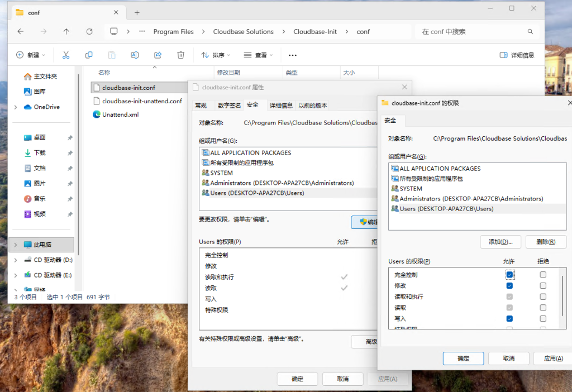
Task: Uncheck allow checkbox for 写入
Action: coord(509,319)
